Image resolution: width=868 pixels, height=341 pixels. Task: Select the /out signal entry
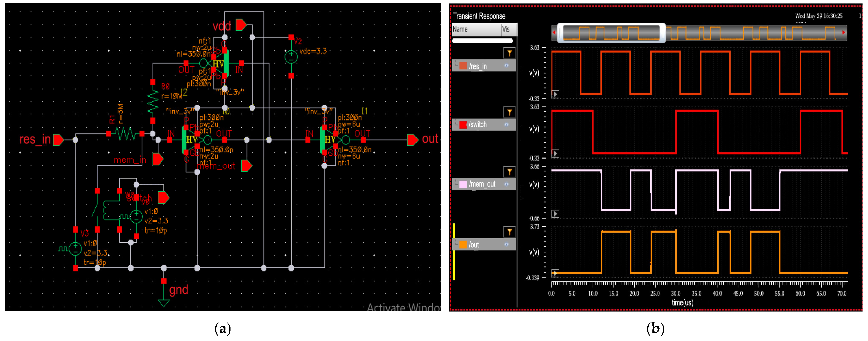(x=474, y=245)
